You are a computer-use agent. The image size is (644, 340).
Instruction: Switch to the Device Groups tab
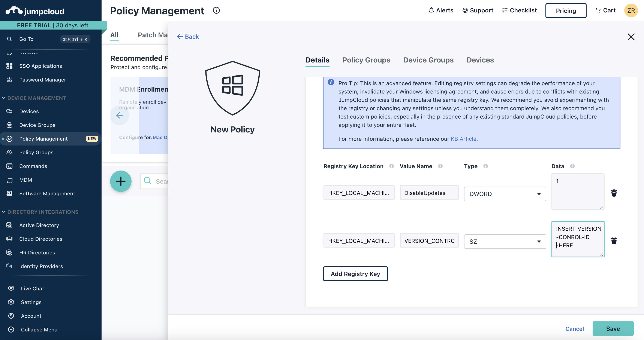(x=428, y=60)
